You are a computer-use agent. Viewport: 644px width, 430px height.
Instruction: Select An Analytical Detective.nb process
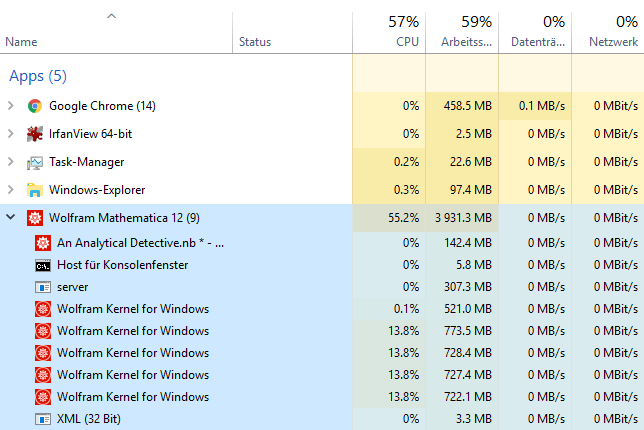tap(322, 243)
